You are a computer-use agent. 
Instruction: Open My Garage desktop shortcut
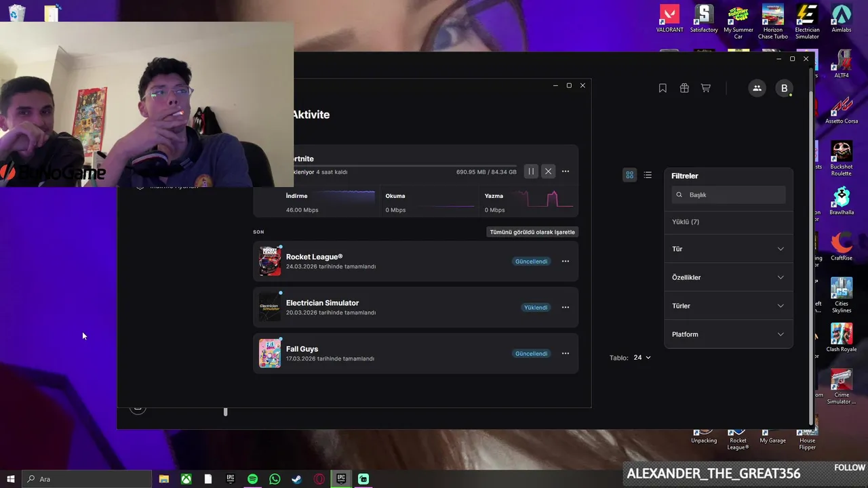coord(772,436)
